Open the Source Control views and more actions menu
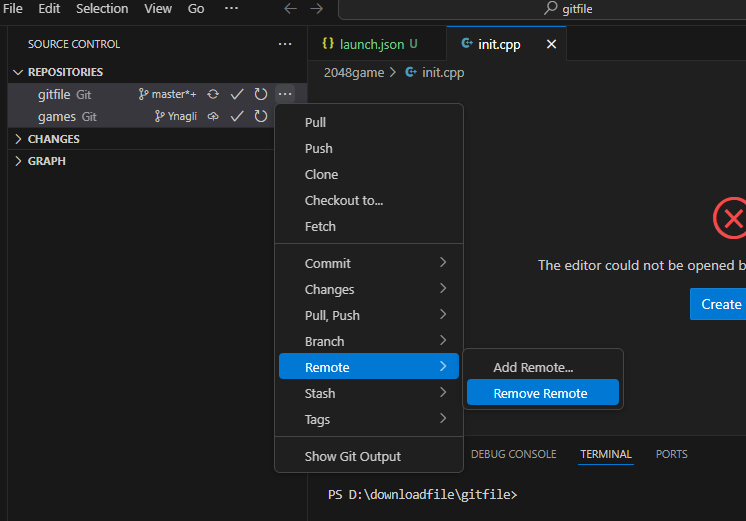 [285, 44]
